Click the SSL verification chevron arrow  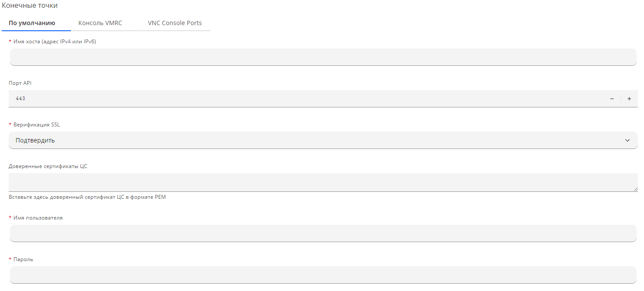point(628,140)
